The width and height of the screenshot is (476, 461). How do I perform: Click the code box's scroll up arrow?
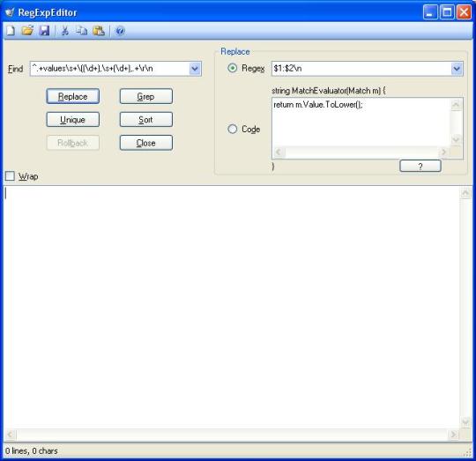pos(456,105)
